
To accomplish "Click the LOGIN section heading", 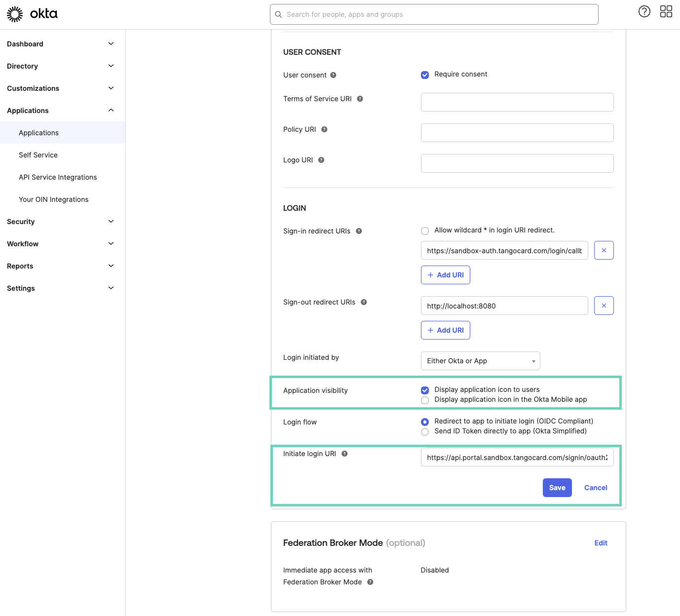I will 295,208.
